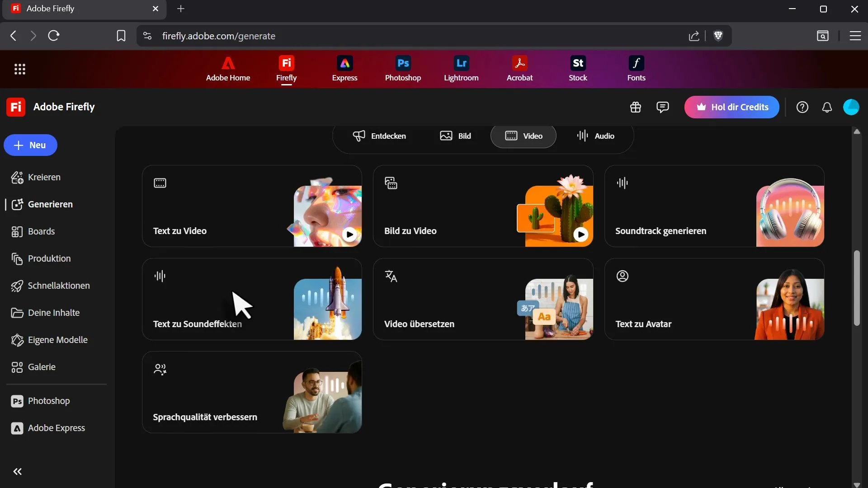Image resolution: width=868 pixels, height=488 pixels.
Task: Click the Hol dir Credits button
Action: [731, 107]
